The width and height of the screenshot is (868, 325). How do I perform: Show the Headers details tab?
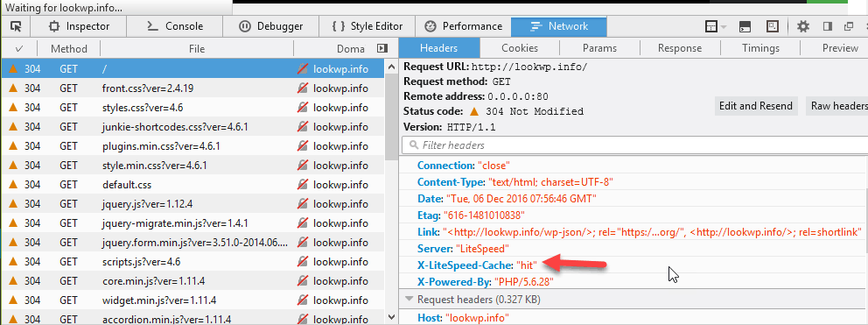[439, 48]
